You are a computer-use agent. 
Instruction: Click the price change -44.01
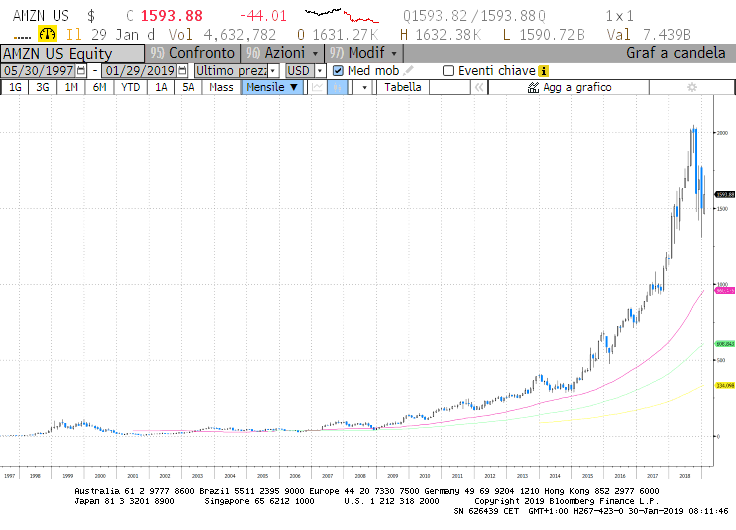tap(263, 16)
